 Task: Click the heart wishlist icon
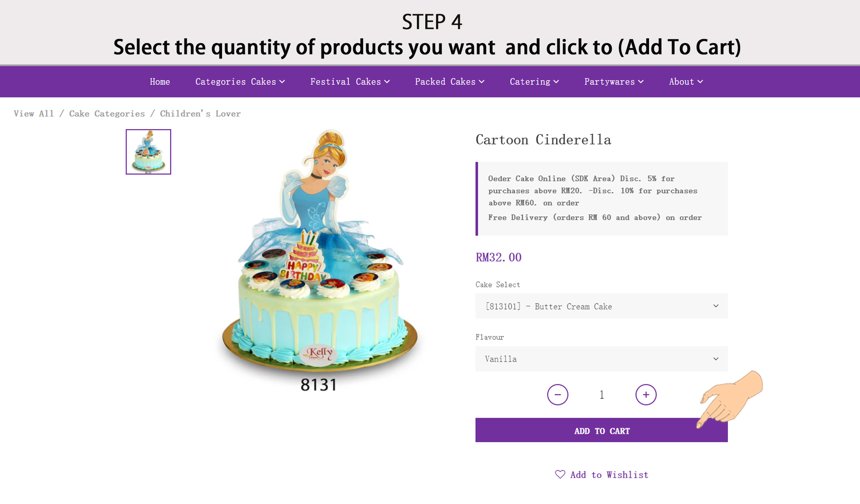pos(560,474)
